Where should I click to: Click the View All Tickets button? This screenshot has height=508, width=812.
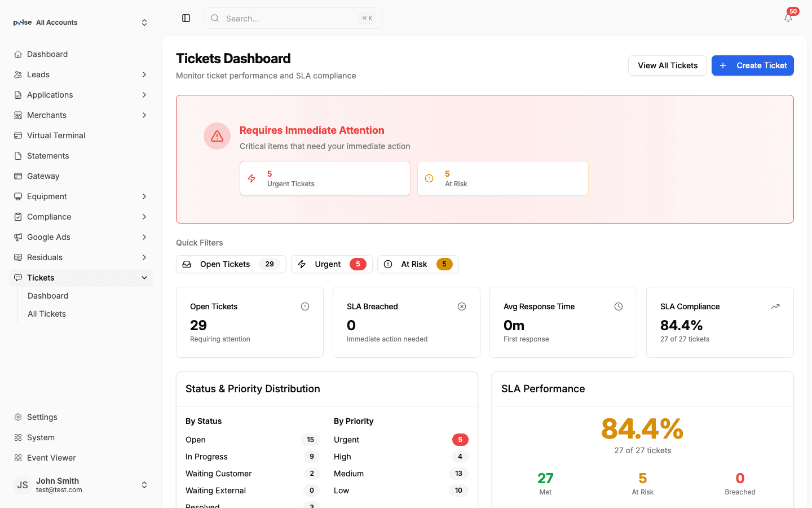coord(667,65)
